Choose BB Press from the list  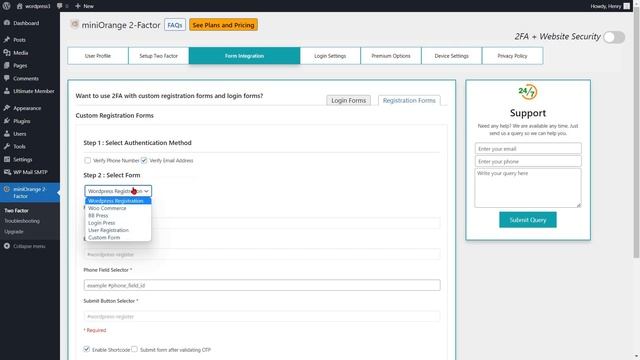tap(118, 216)
